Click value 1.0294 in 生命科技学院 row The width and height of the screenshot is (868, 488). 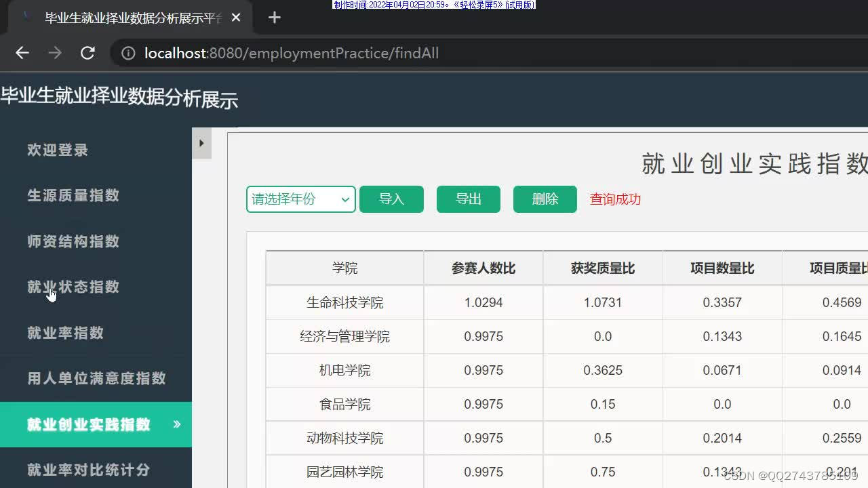(484, 302)
